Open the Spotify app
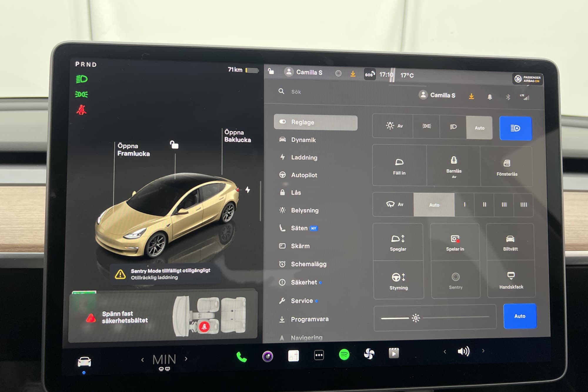 [x=344, y=354]
